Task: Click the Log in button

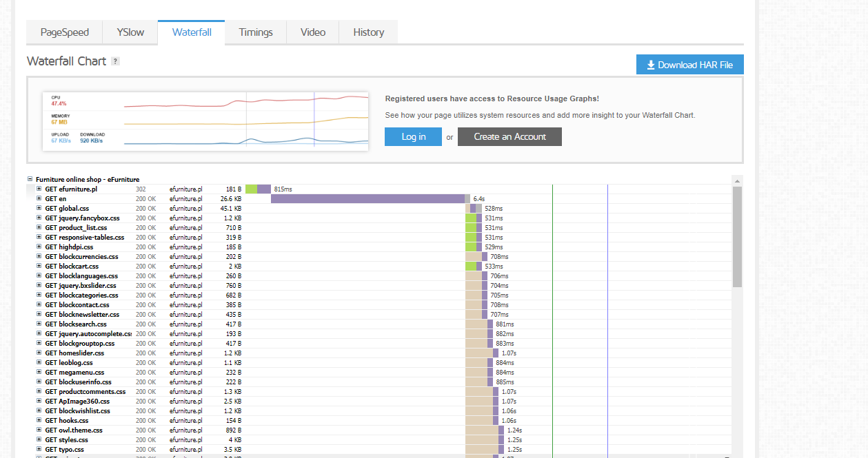Action: pos(413,136)
